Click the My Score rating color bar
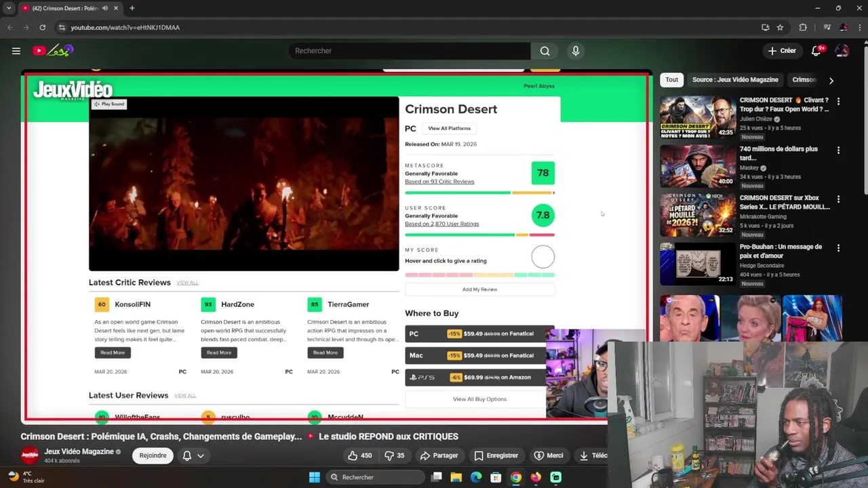Image resolution: width=868 pixels, height=488 pixels. 479,275
